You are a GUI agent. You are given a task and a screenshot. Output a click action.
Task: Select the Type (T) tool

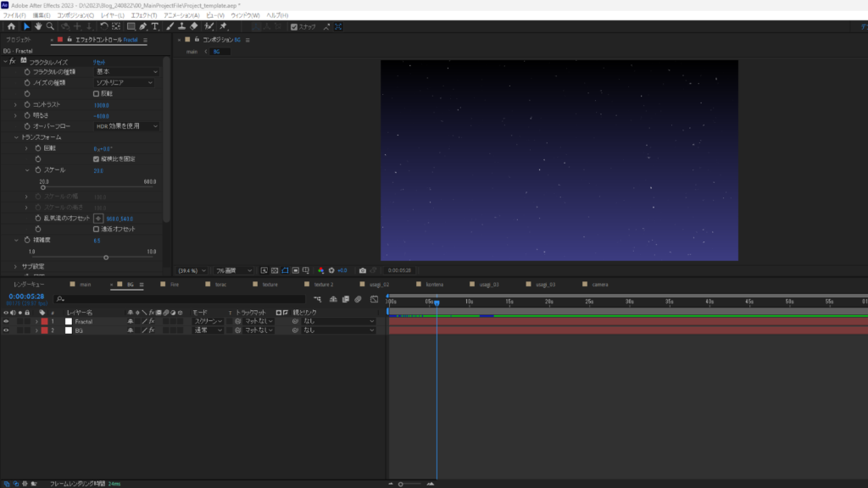[155, 27]
